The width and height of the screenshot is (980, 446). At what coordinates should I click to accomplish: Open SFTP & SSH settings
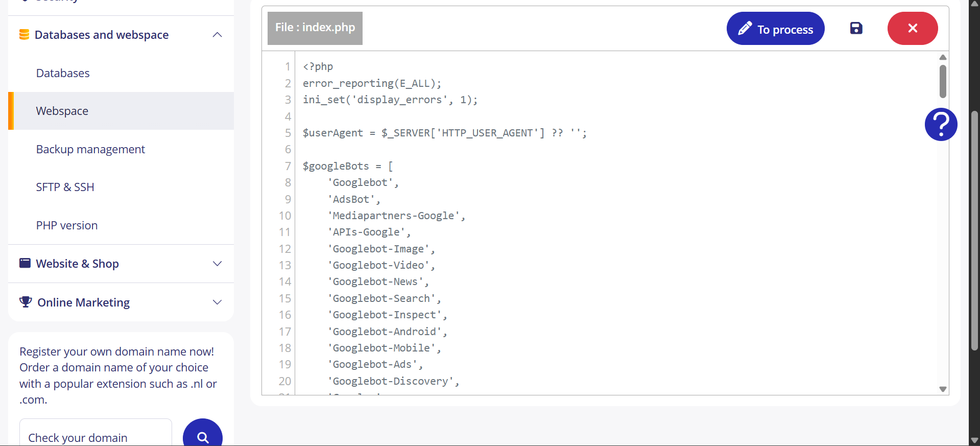65,187
